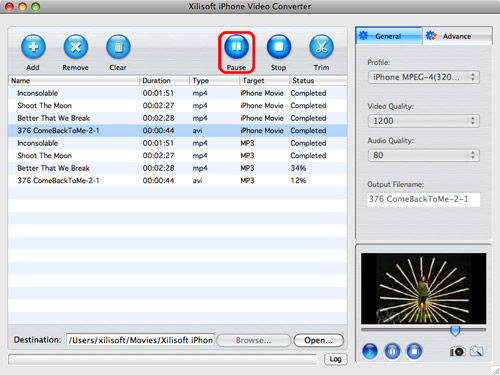Select highlighted 376 ComeBackToMe-2-1 iPhone Movie row
The image size is (500, 375).
pyautogui.click(x=177, y=131)
